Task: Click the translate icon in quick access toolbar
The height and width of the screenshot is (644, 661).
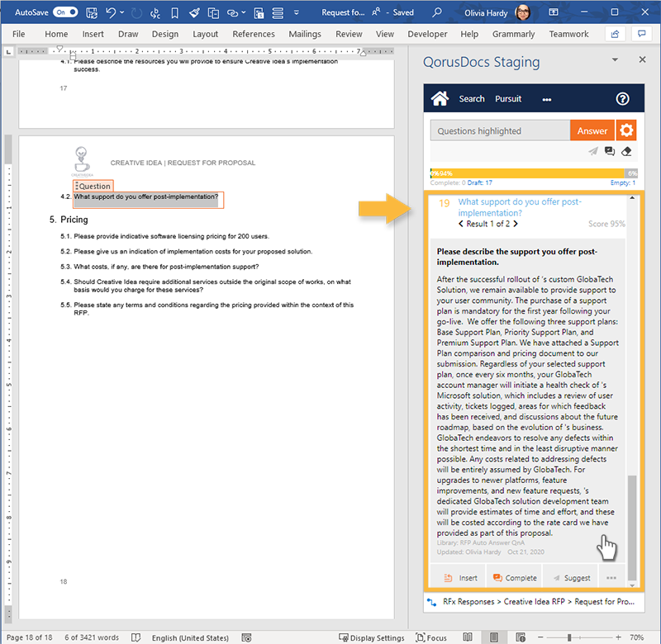Action: tap(155, 13)
